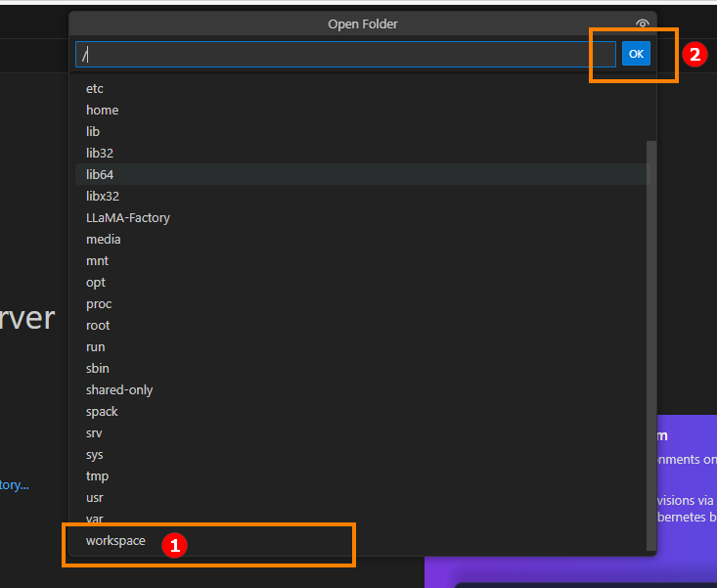
Task: Select the LLaMA-Factory folder
Action: tap(128, 217)
